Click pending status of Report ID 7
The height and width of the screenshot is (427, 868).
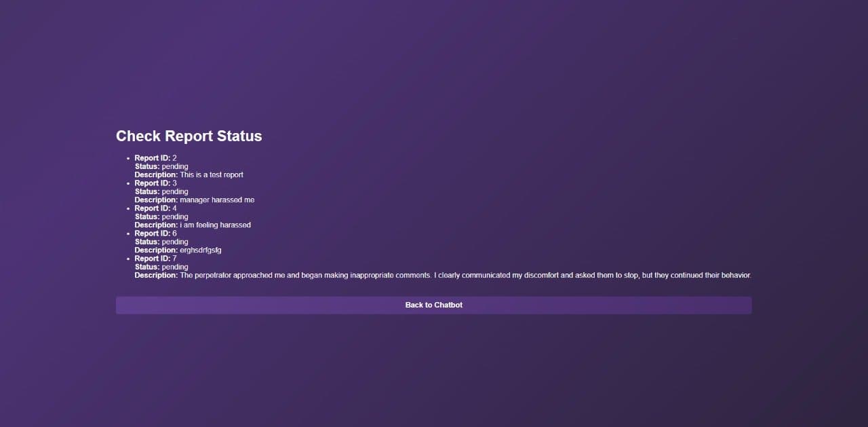point(175,267)
